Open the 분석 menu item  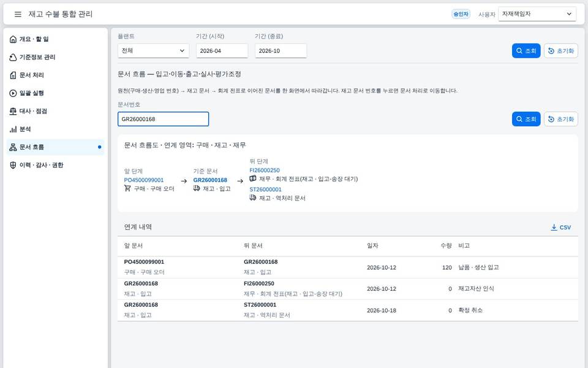(56, 129)
